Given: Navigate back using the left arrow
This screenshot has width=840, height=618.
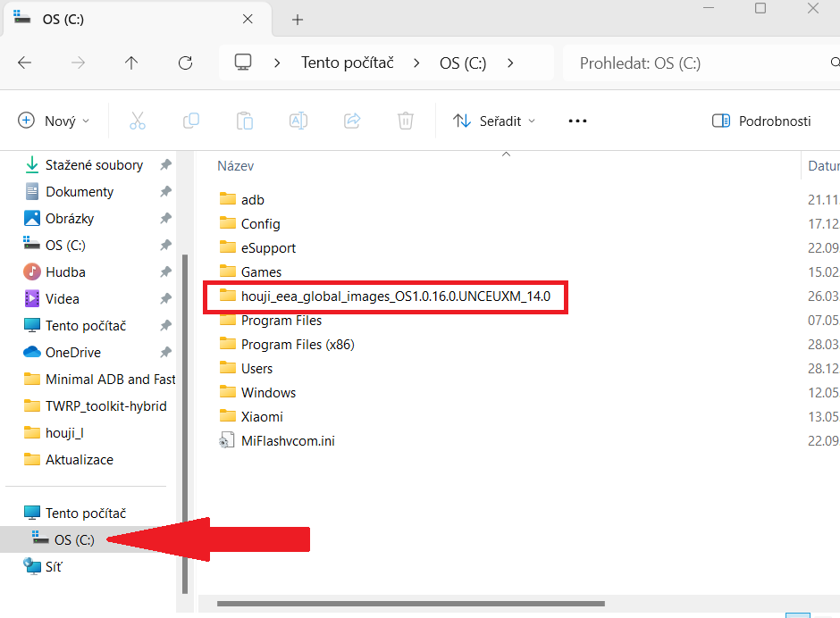Looking at the screenshot, I should (x=25, y=63).
